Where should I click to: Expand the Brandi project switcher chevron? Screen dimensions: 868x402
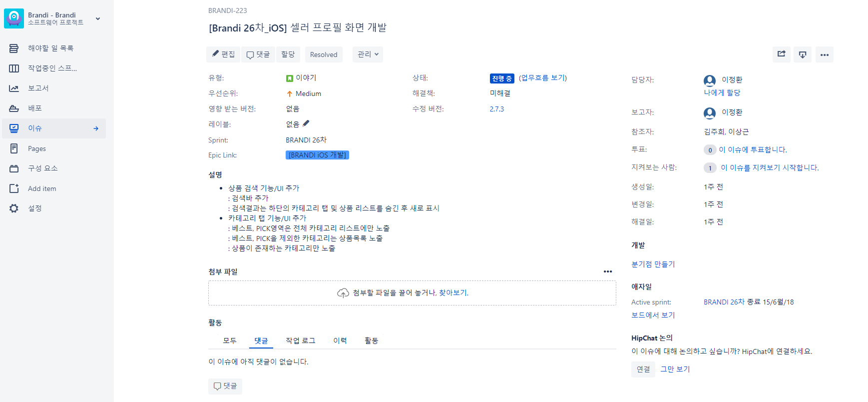point(98,19)
